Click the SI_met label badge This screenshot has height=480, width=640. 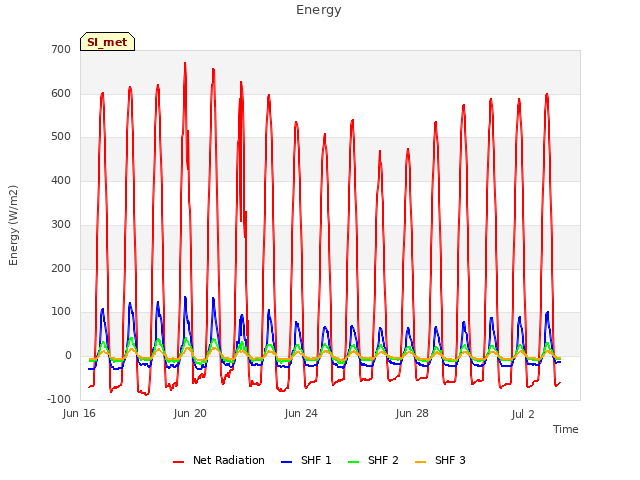click(107, 42)
